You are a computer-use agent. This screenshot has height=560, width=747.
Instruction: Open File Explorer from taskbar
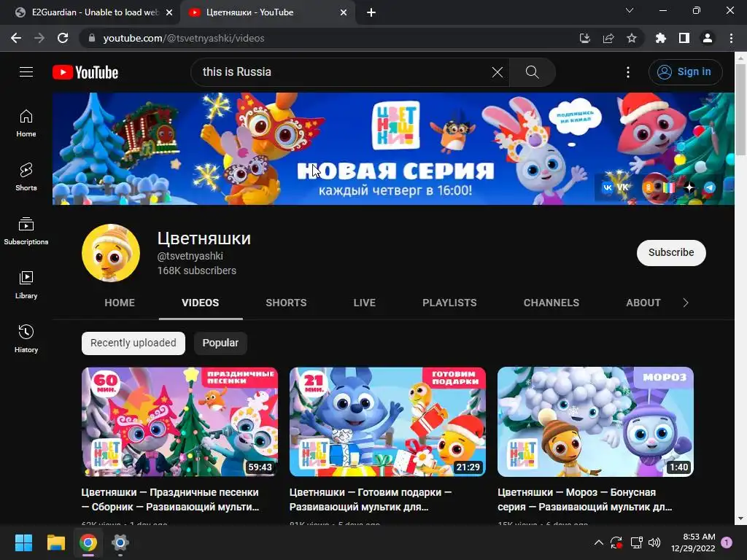(x=55, y=542)
